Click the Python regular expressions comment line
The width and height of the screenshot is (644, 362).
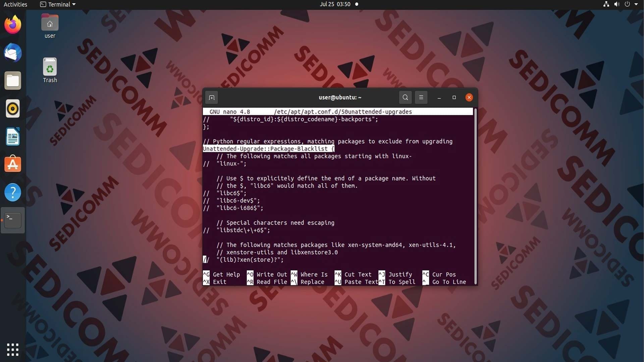click(x=327, y=141)
